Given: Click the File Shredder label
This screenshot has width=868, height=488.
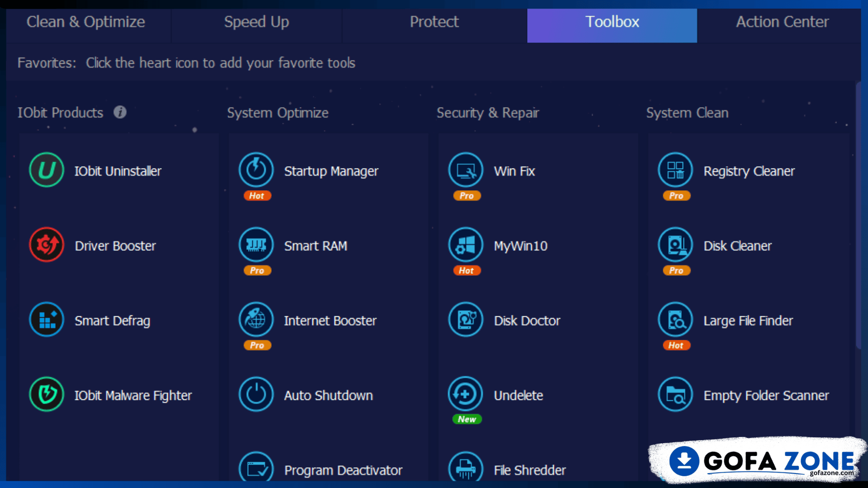Looking at the screenshot, I should click(530, 470).
